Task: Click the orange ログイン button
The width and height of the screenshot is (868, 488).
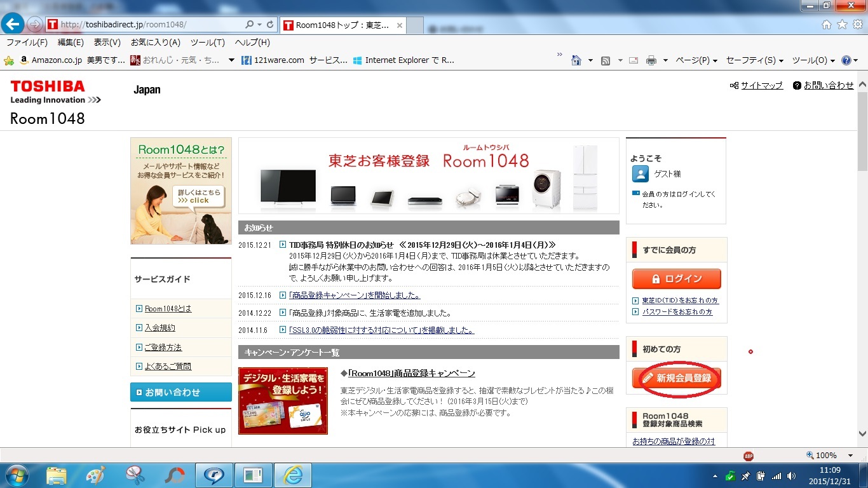Action: [676, 279]
